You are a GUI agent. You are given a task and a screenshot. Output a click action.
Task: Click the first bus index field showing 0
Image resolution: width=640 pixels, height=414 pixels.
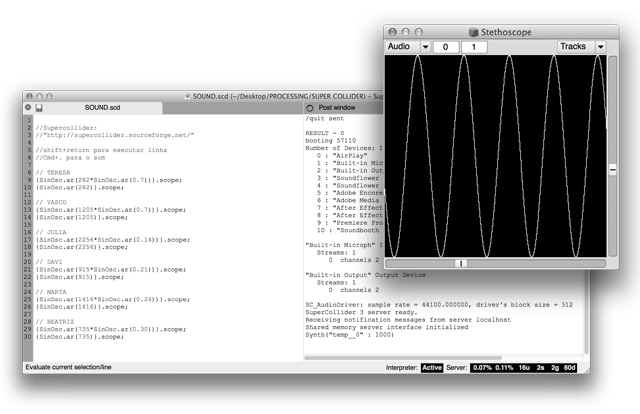(445, 47)
